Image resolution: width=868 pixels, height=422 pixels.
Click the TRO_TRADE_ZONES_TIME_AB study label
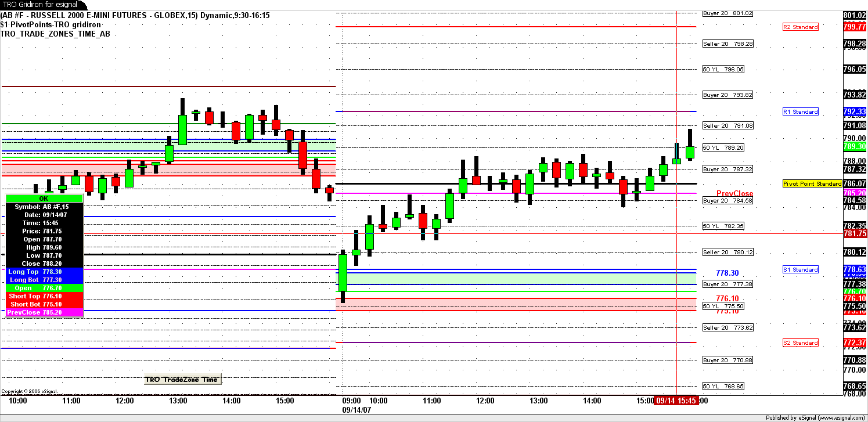[55, 34]
